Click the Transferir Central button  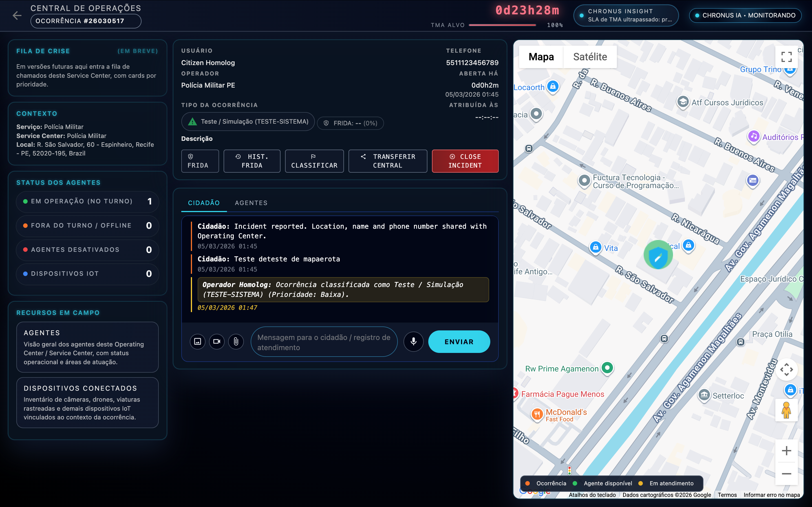[388, 161]
